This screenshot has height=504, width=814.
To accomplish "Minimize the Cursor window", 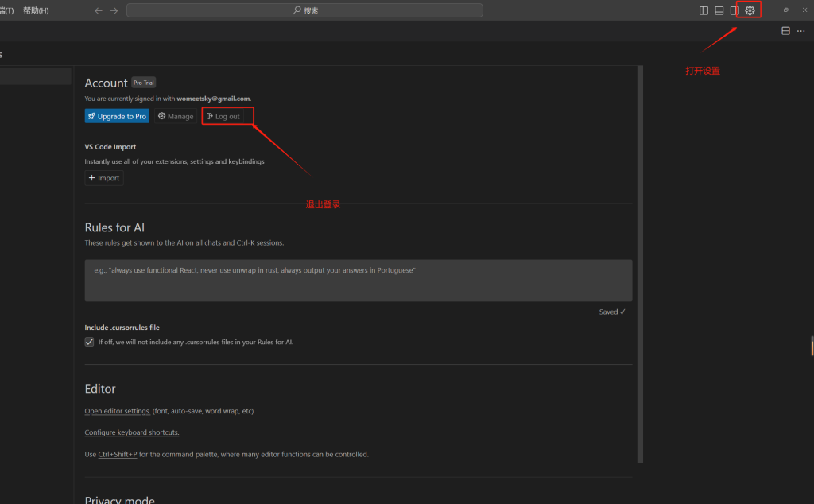I will 767,10.
